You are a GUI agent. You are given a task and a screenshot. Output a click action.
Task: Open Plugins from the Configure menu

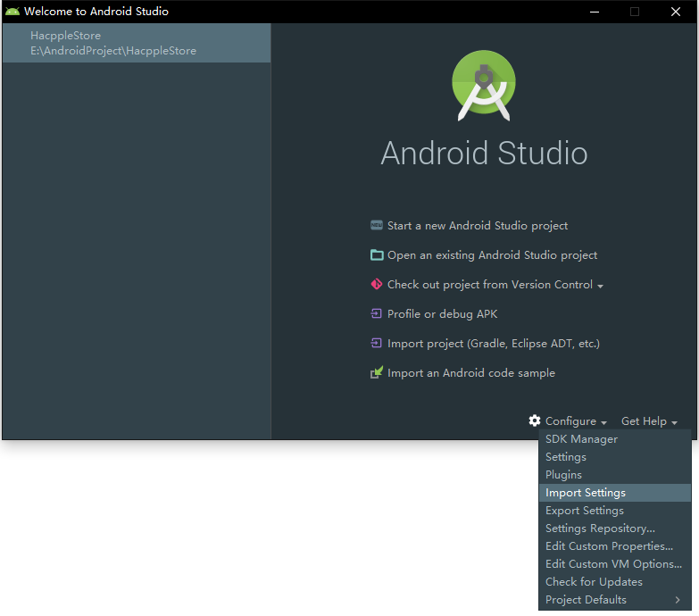coord(615,475)
